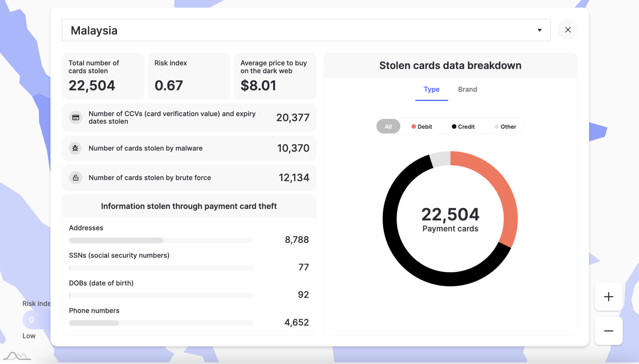639x364 pixels.
Task: Click the dropdown arrow caret
Action: (x=539, y=30)
